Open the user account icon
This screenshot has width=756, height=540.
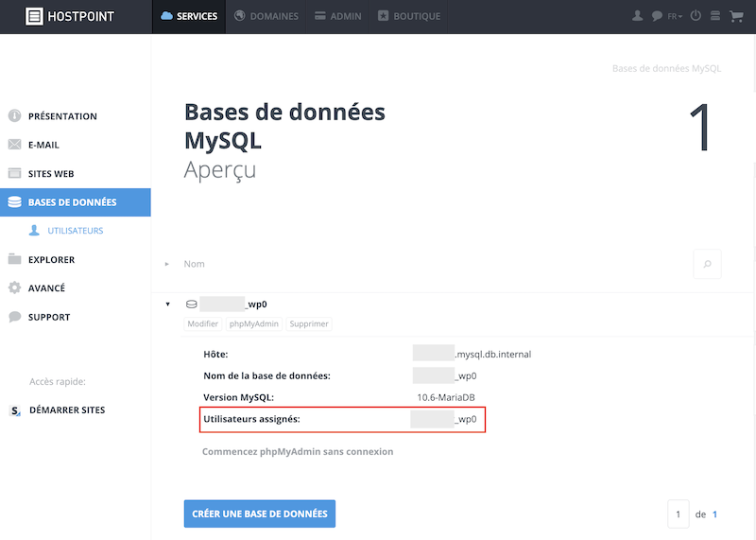(637, 16)
